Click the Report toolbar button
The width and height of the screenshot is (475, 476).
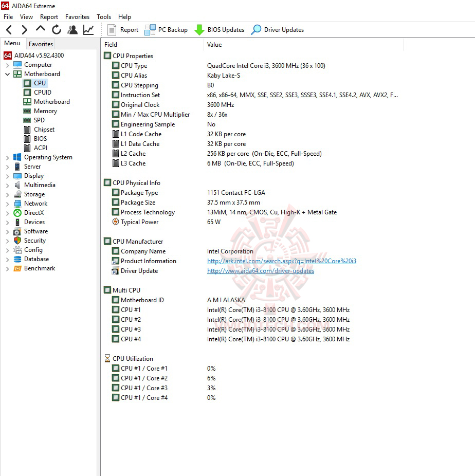point(123,30)
